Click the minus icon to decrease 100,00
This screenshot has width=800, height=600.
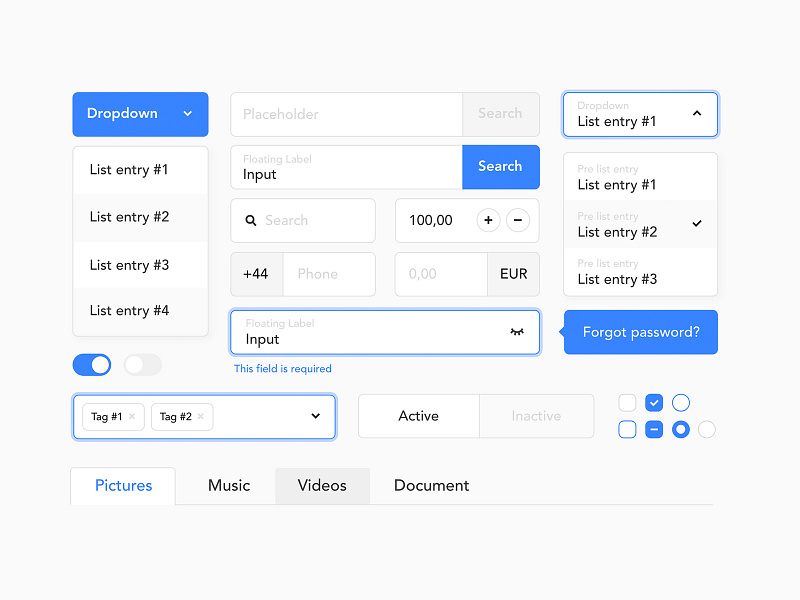click(518, 220)
